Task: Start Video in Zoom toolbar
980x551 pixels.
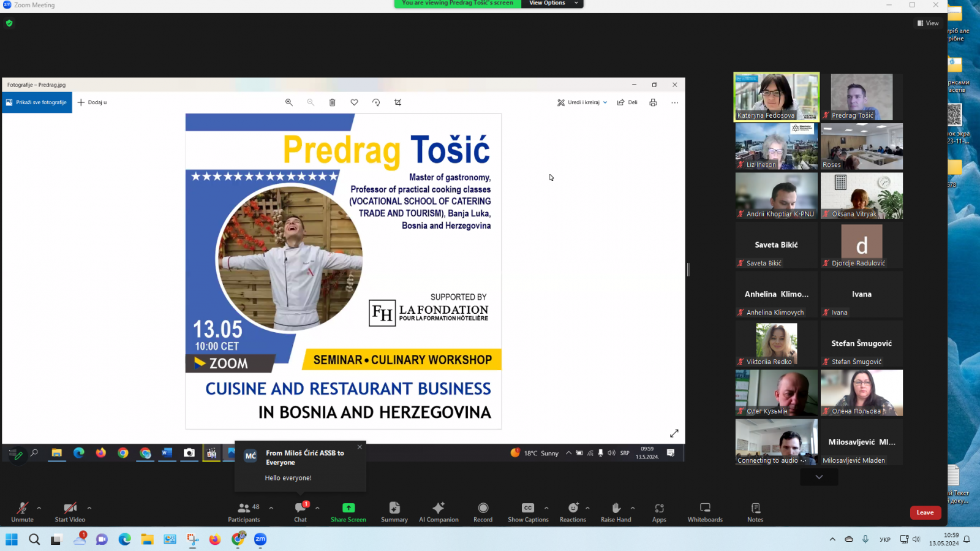Action: (70, 512)
